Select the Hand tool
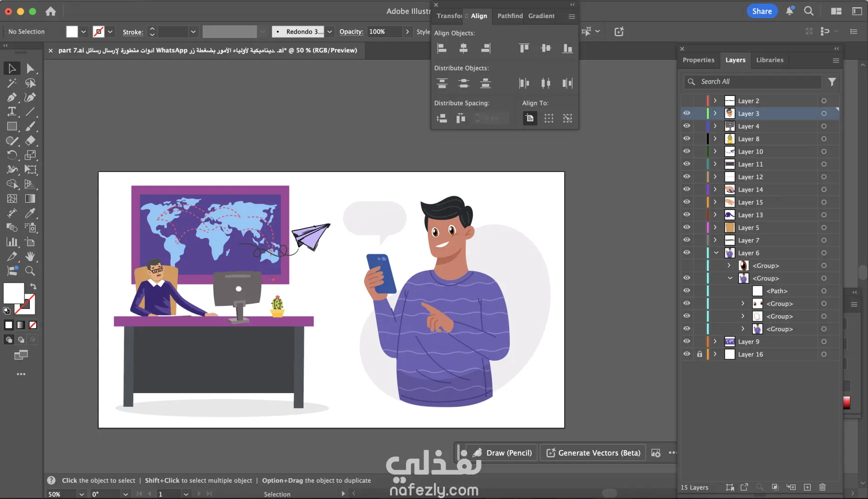 click(30, 257)
